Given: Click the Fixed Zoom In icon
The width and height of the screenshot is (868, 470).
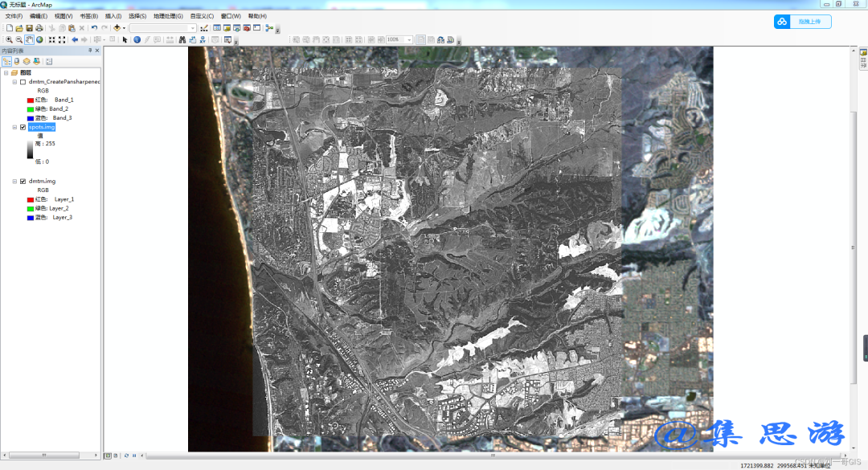Looking at the screenshot, I should point(52,40).
